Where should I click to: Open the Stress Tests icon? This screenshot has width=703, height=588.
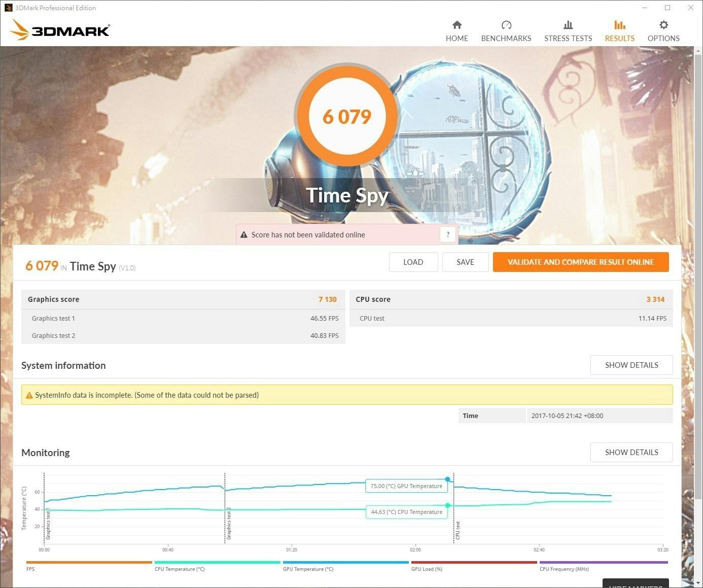pos(568,25)
